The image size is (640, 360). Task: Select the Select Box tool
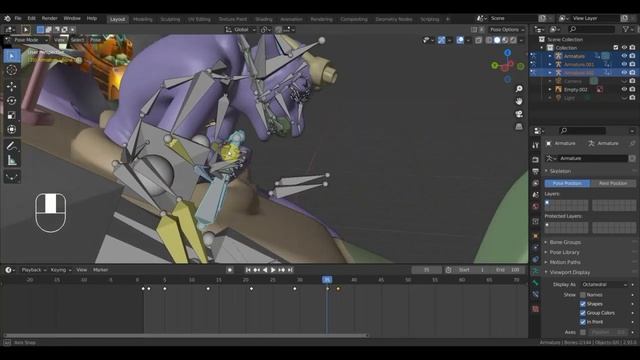coord(12,56)
